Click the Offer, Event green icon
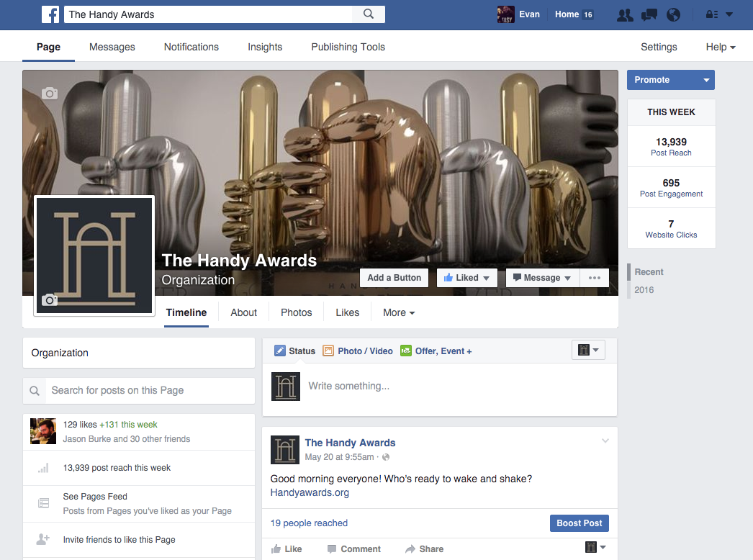Screen dimensions: 753x560 point(406,351)
